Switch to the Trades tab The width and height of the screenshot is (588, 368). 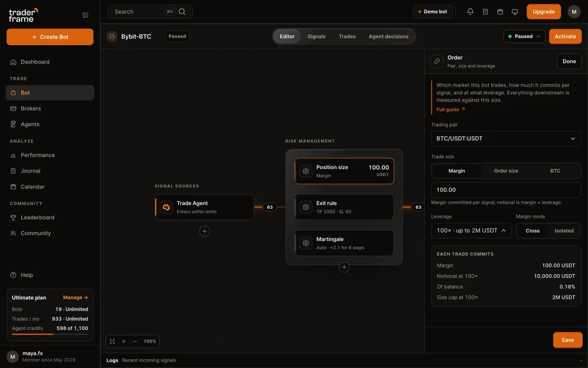pos(347,37)
